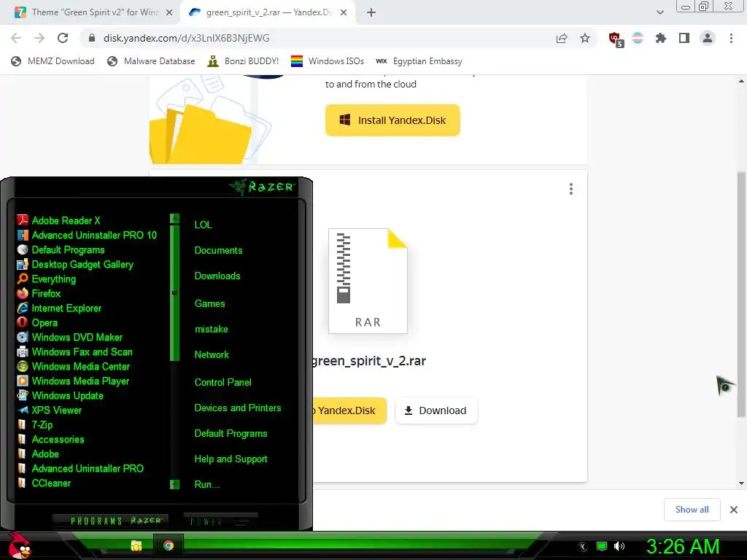Expand the 7-Zip folder
Screen dimensions: 747x560
pyautogui.click(x=35, y=425)
